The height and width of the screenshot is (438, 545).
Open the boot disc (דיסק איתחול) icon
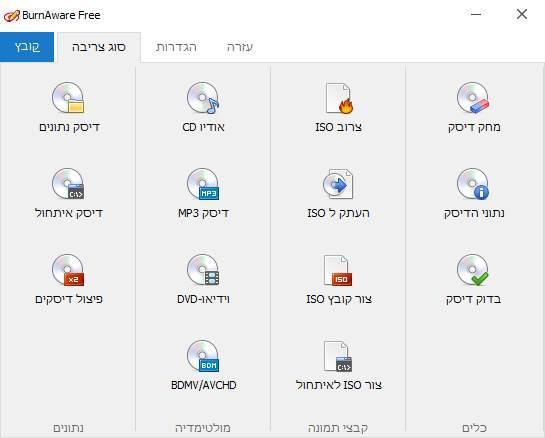(x=68, y=184)
